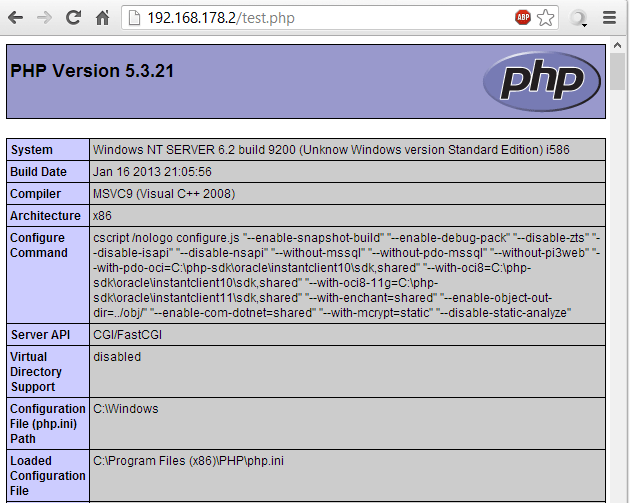Image resolution: width=630 pixels, height=503 pixels.
Task: Click the 'Jan 16 2013 21:05:56' value
Action: (152, 172)
